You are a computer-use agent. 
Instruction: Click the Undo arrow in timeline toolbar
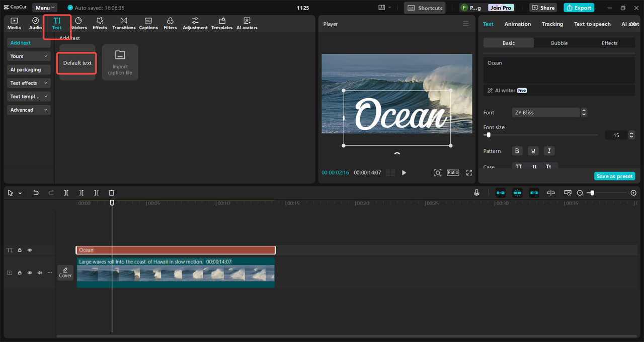[36, 193]
